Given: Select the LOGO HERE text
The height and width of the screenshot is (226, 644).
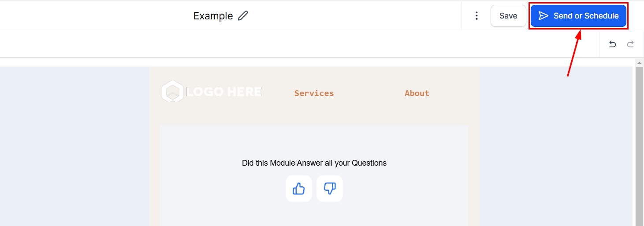Looking at the screenshot, I should [224, 92].
